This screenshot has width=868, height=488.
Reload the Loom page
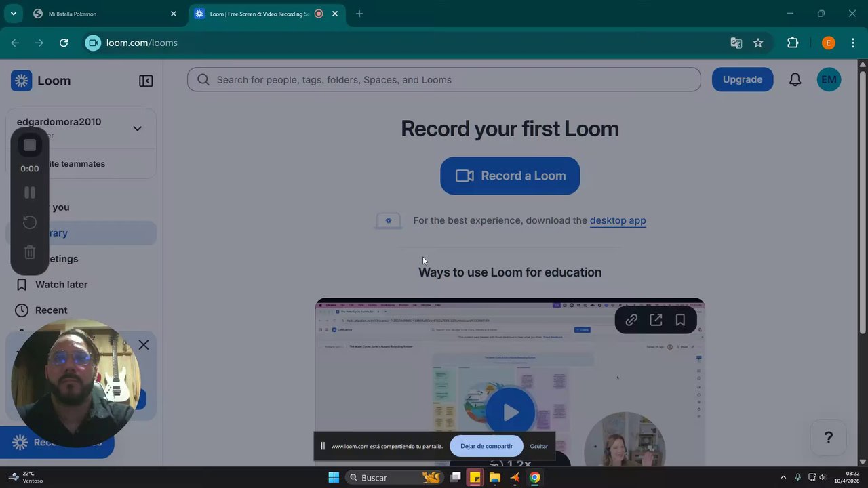64,43
